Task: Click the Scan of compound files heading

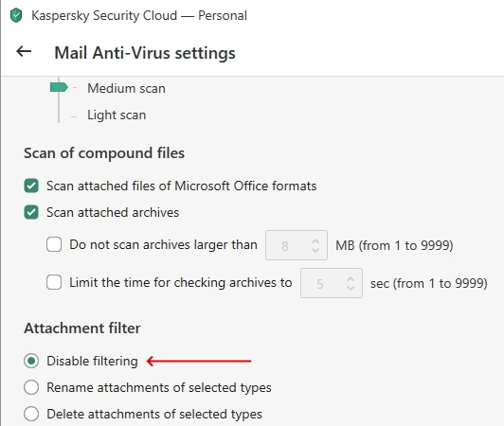Action: pyautogui.click(x=104, y=153)
